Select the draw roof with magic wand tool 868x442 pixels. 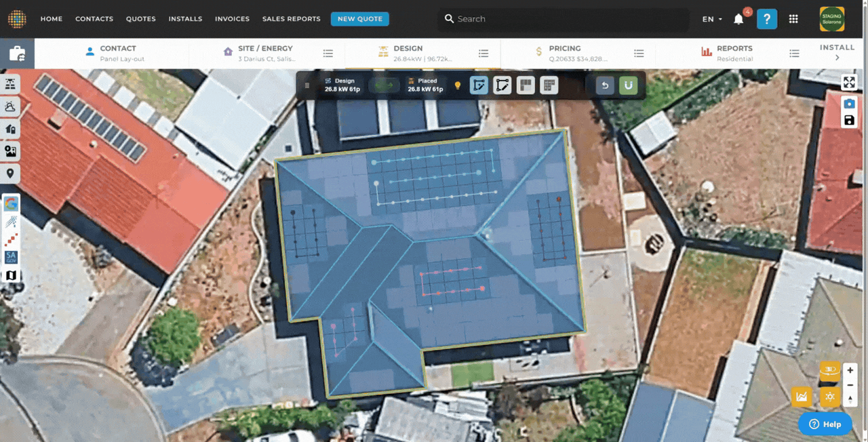point(479,85)
